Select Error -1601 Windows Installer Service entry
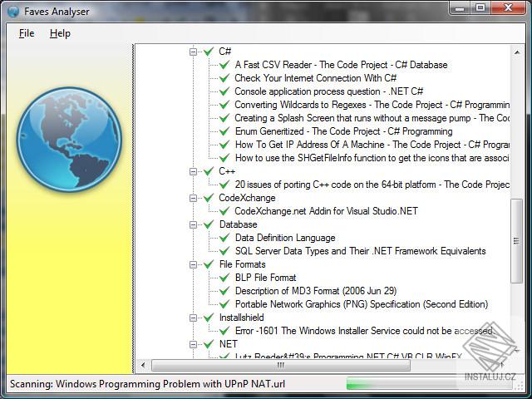This screenshot has width=532, height=399. (364, 331)
